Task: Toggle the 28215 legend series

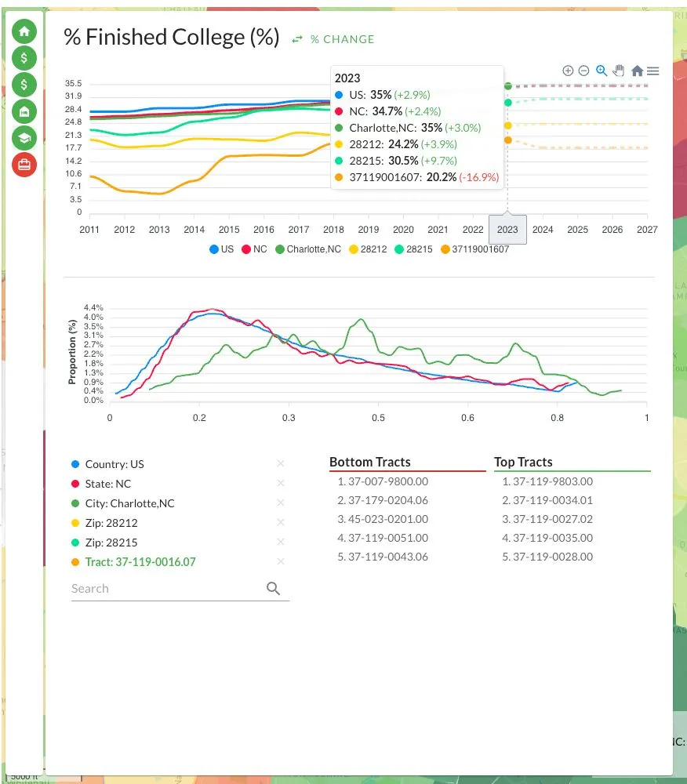Action: click(x=413, y=249)
